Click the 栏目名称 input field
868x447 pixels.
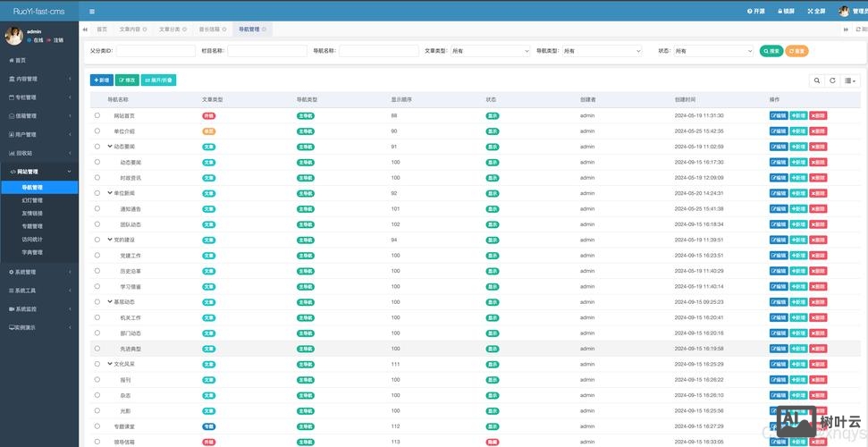point(266,51)
